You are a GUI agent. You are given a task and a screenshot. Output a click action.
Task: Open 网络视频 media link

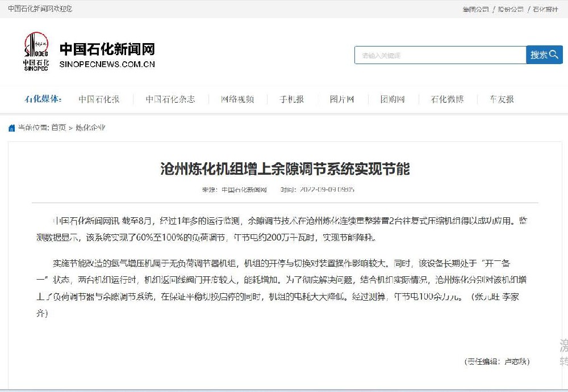237,99
